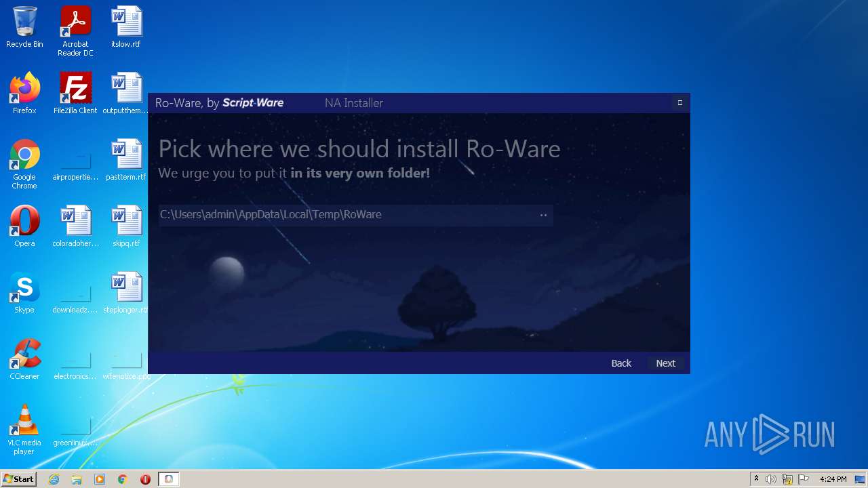Image resolution: width=868 pixels, height=488 pixels.
Task: Launch FileZilla Client shortcut
Action: click(75, 94)
